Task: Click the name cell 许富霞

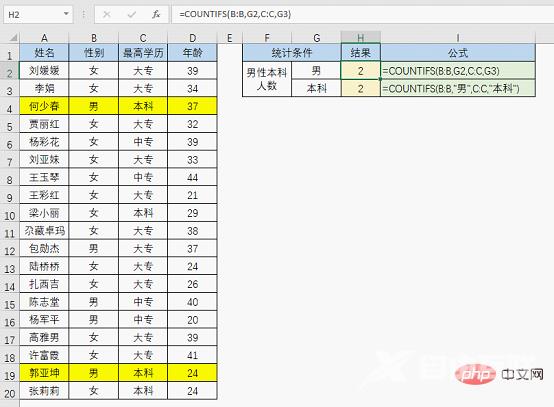Action: 44,355
